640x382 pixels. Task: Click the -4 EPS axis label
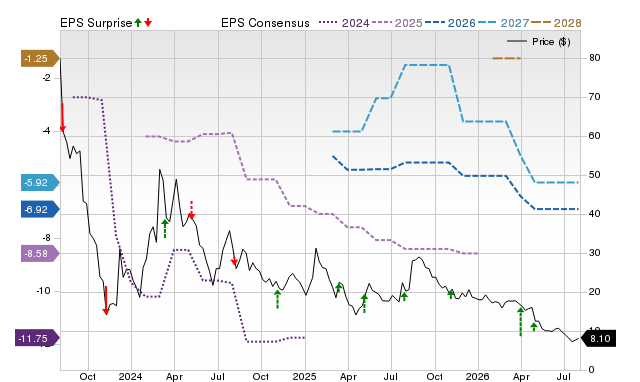[46, 131]
